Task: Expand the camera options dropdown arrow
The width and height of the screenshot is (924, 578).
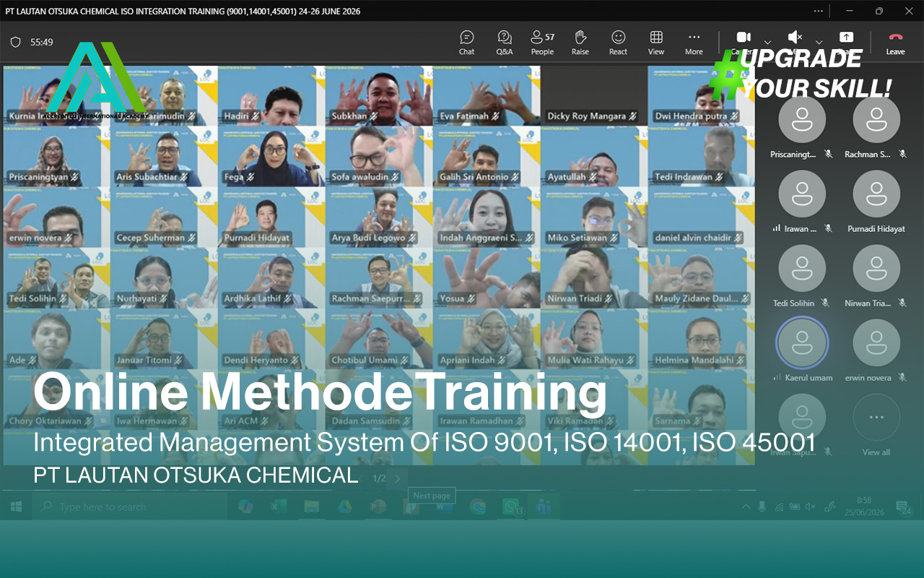Action: (x=767, y=42)
